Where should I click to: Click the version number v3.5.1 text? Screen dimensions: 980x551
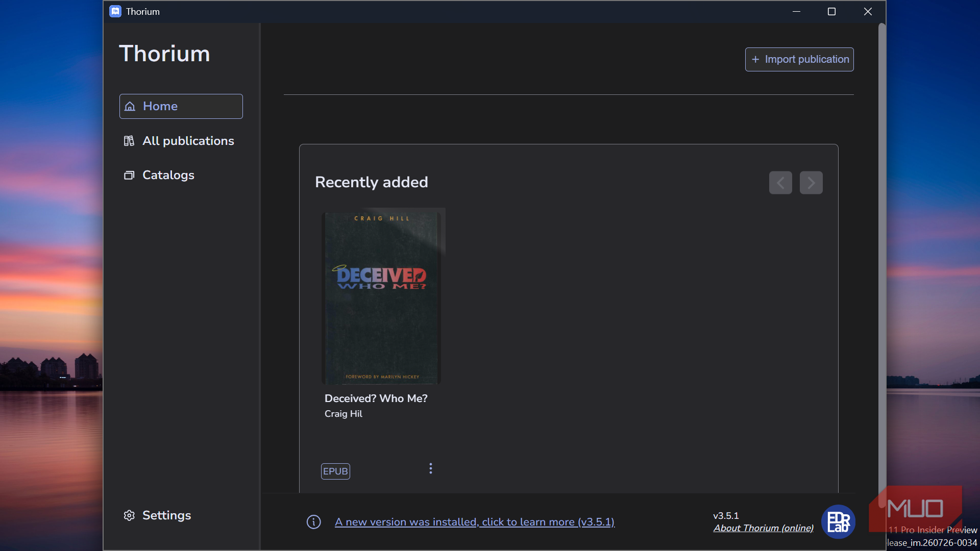click(726, 516)
